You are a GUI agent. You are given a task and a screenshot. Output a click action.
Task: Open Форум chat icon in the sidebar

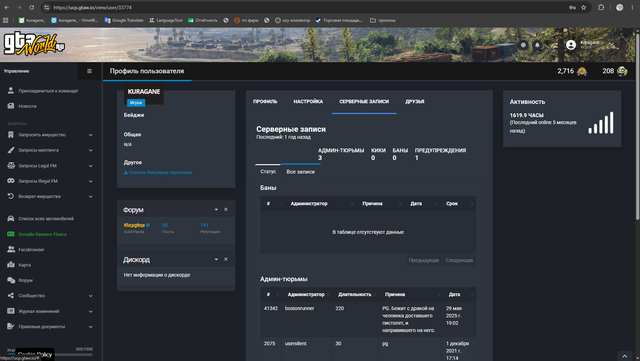coord(11,280)
